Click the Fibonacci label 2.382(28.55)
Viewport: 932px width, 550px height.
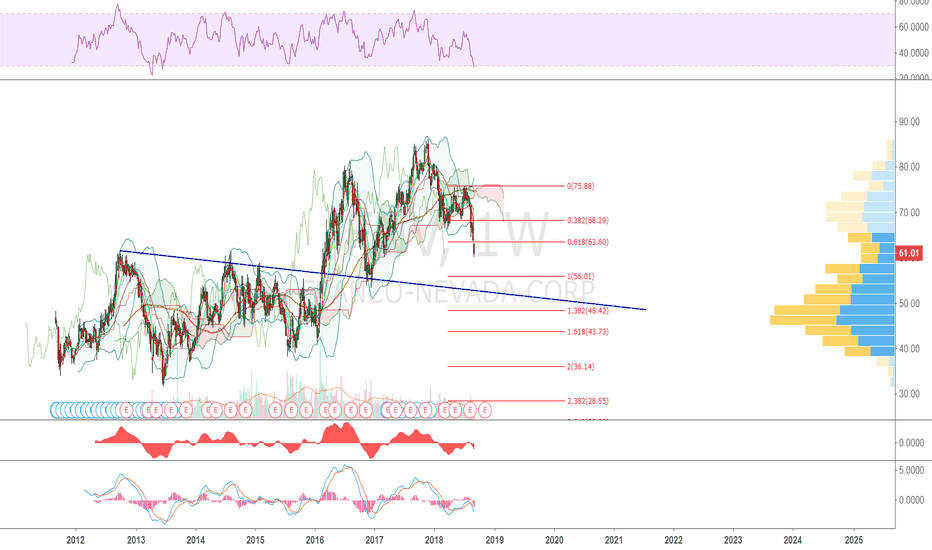588,401
